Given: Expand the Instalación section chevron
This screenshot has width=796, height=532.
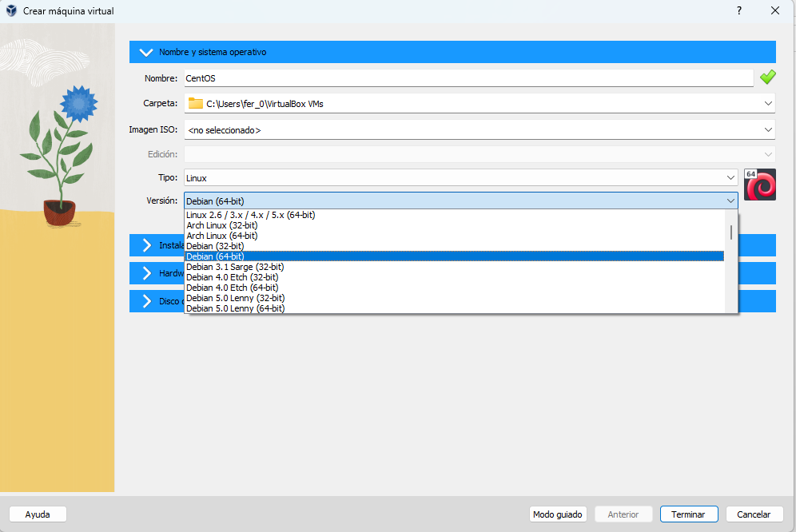Looking at the screenshot, I should pyautogui.click(x=147, y=245).
